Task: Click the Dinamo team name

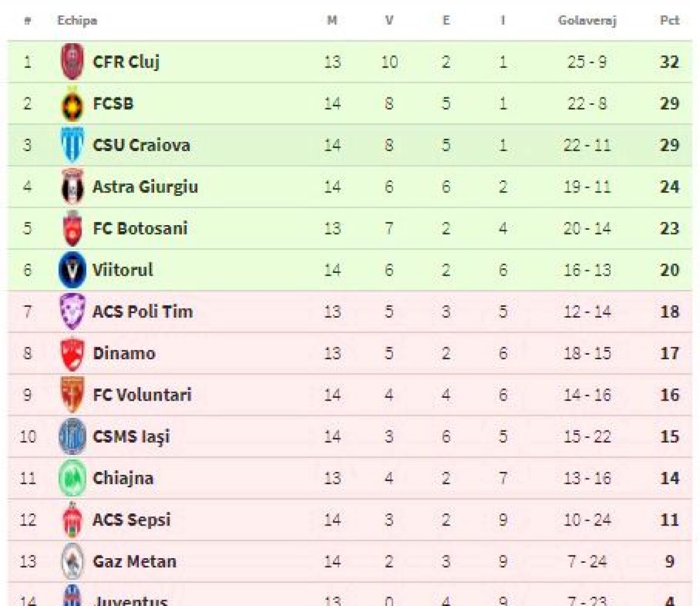Action: (x=124, y=353)
